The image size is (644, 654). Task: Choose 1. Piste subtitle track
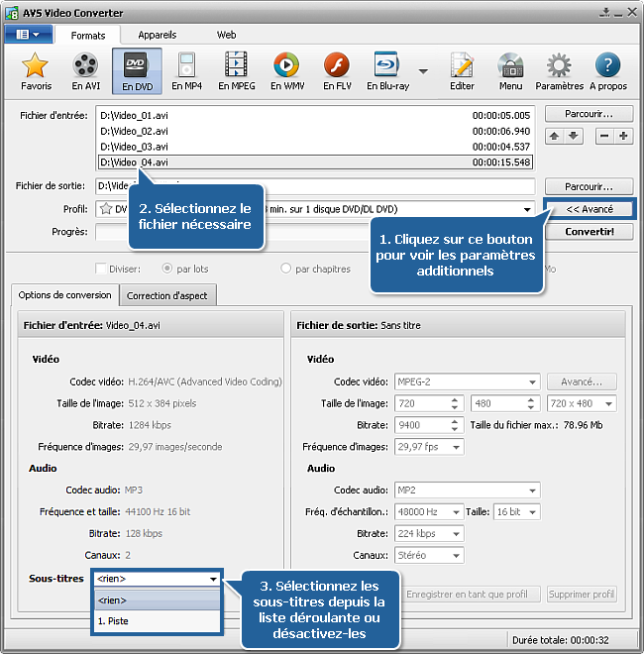[x=158, y=621]
